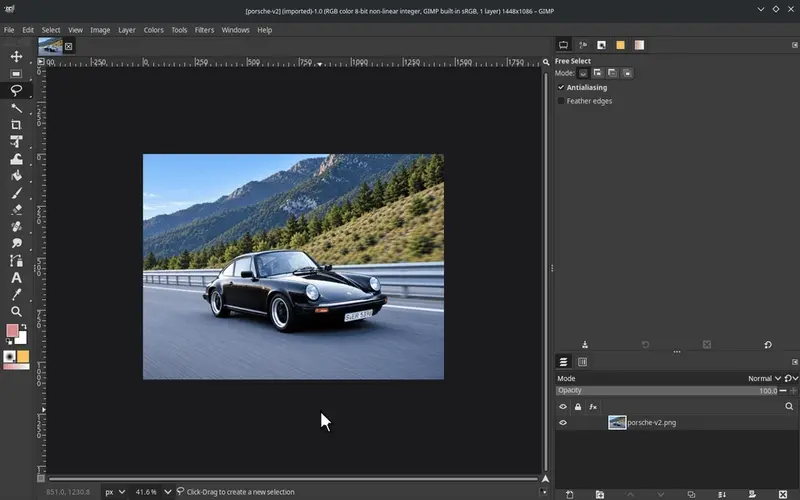Select the Smudge tool
Viewport: 800px width, 500px height.
click(x=16, y=243)
